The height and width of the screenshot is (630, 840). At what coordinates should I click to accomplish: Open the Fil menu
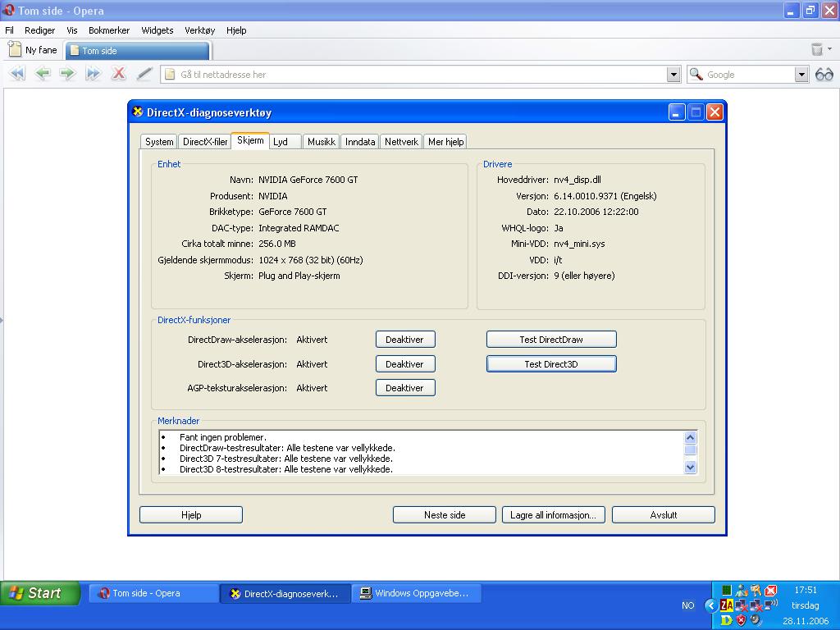9,30
